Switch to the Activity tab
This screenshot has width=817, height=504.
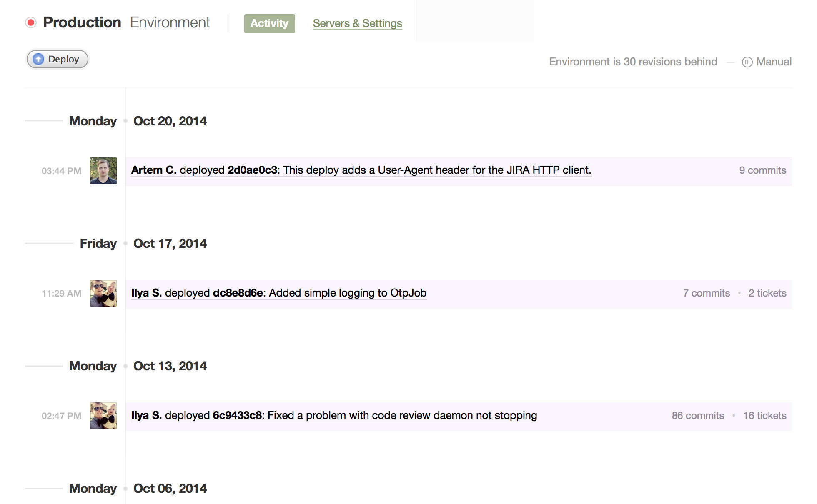pos(269,23)
